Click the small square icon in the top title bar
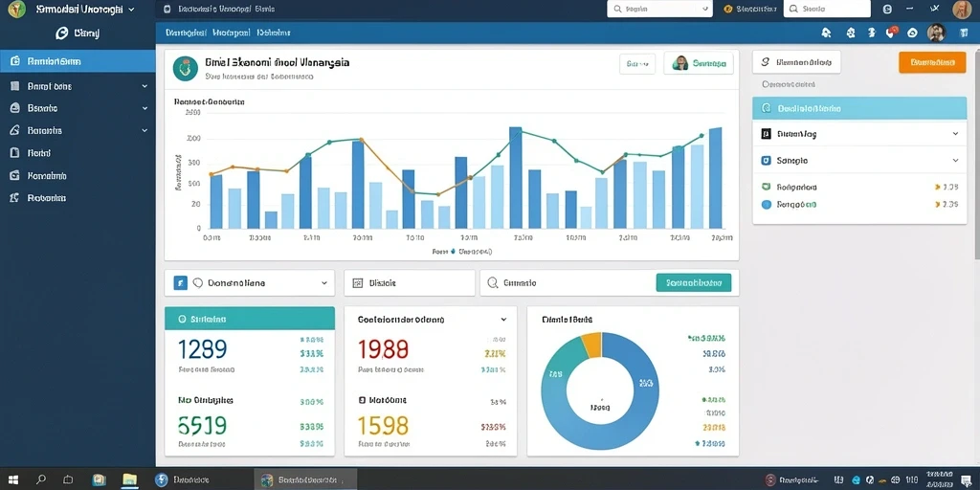The width and height of the screenshot is (980, 490). pyautogui.click(x=167, y=10)
